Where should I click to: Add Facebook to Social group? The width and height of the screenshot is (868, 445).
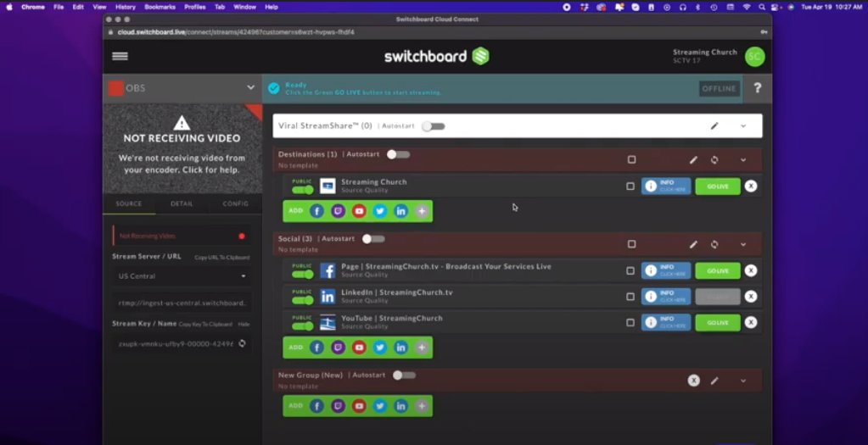(x=316, y=348)
